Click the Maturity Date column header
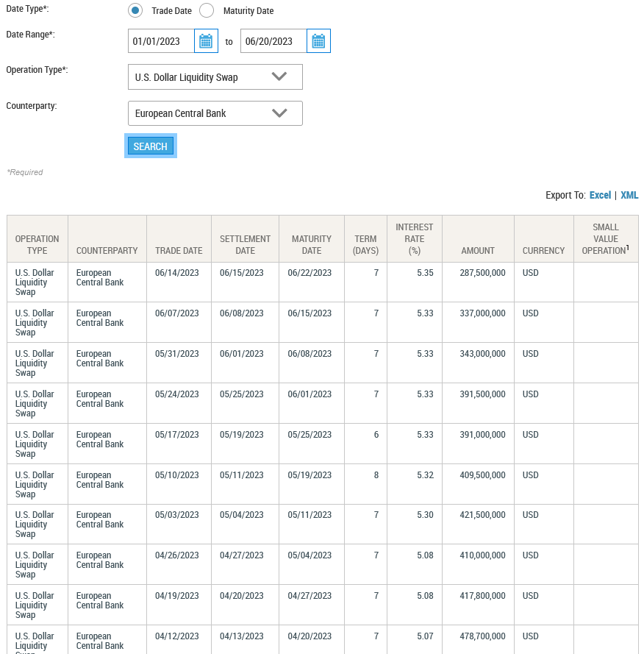This screenshot has height=654, width=644. pos(312,239)
